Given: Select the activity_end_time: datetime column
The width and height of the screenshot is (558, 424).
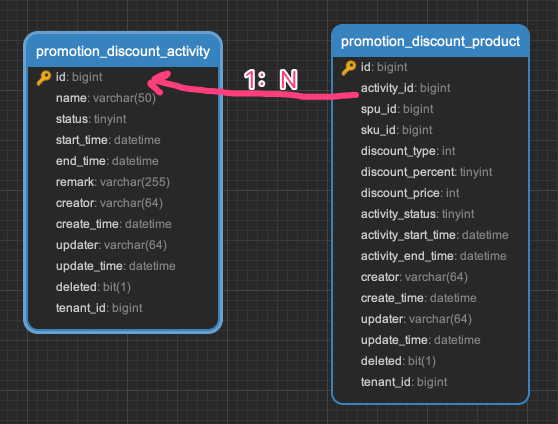Looking at the screenshot, I should point(433,256).
